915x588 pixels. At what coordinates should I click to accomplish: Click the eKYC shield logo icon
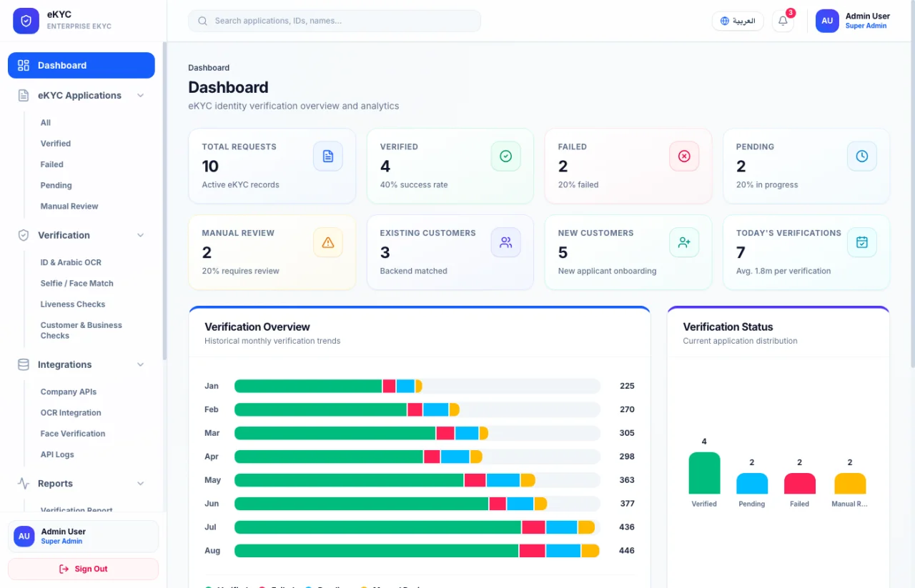tap(26, 21)
